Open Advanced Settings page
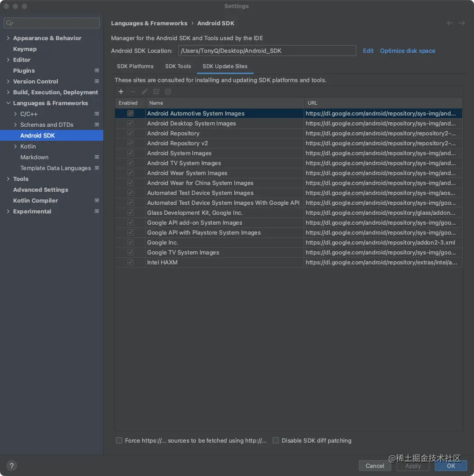 41,190
